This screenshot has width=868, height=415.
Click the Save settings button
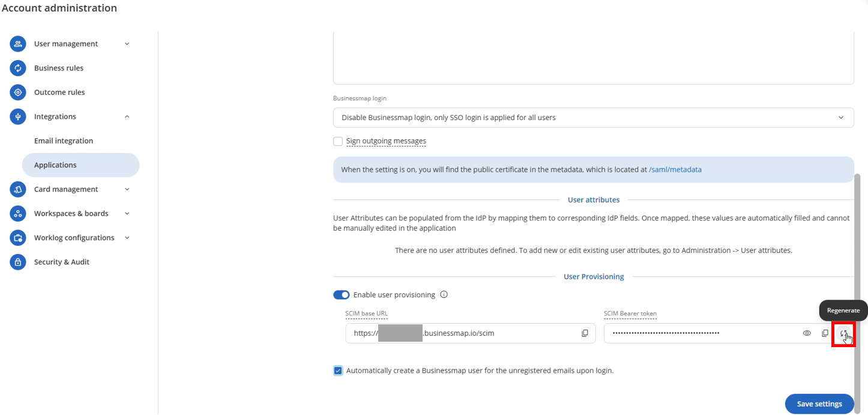(819, 404)
